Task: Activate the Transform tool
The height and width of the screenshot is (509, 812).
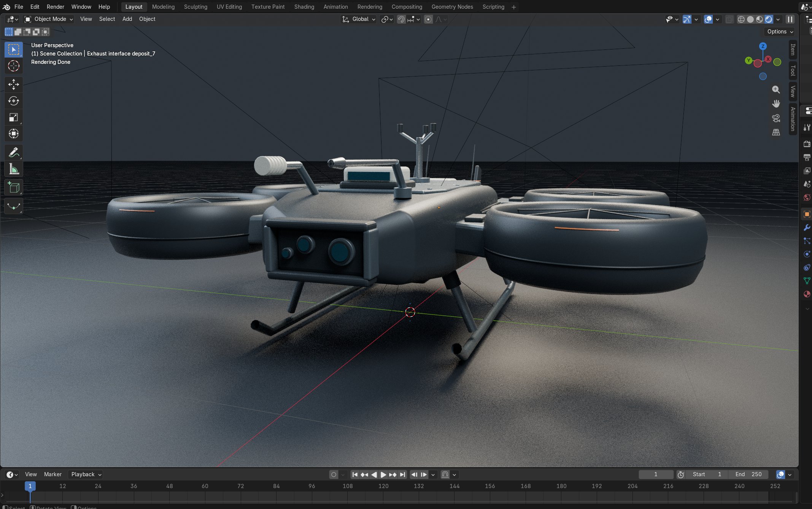Action: (x=14, y=134)
